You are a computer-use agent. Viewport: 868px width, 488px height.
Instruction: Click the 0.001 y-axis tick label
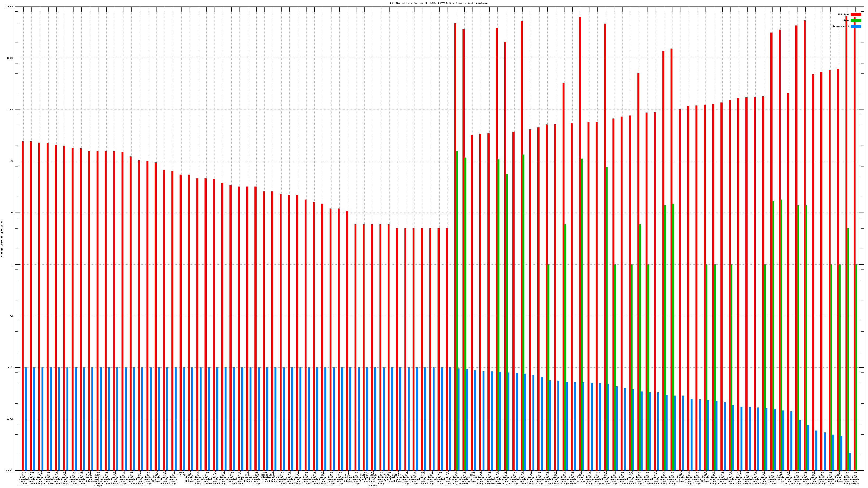point(11,419)
